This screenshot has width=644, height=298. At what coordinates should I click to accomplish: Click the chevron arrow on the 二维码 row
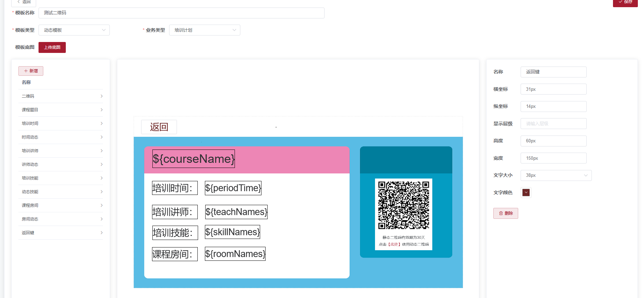click(x=102, y=96)
